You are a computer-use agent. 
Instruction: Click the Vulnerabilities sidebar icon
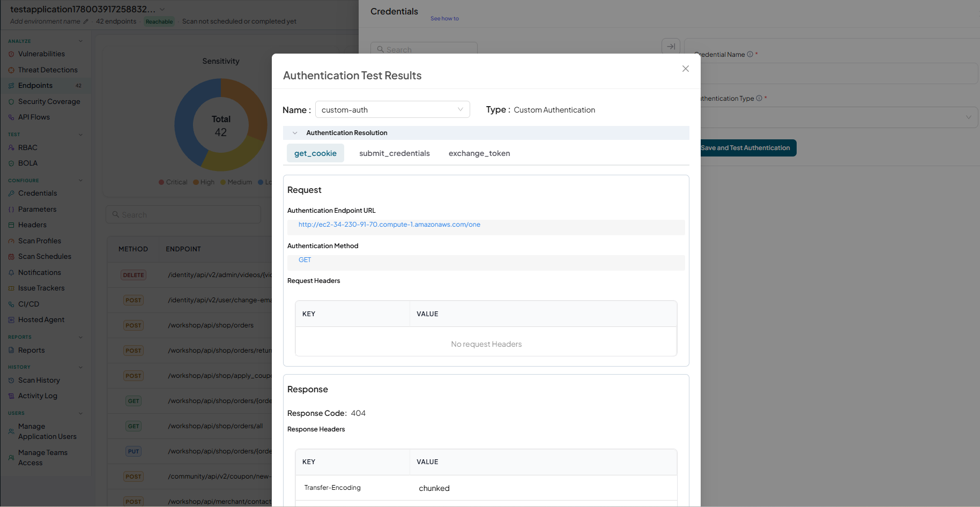pos(11,54)
